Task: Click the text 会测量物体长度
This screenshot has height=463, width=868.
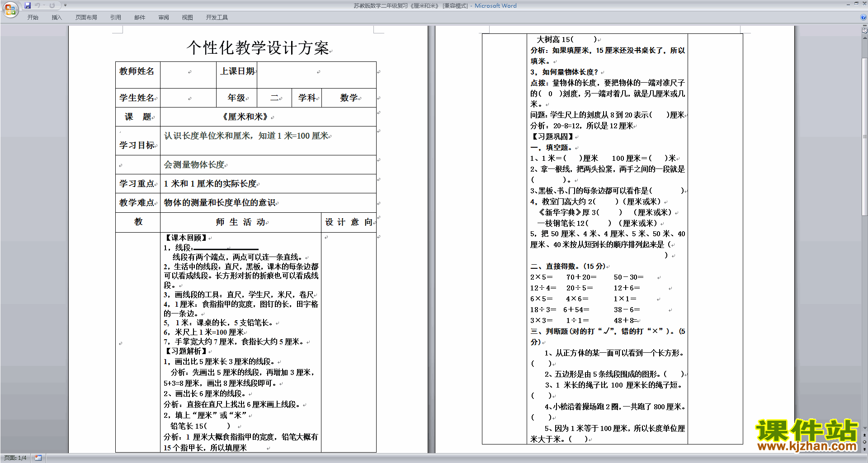Action: 194,164
